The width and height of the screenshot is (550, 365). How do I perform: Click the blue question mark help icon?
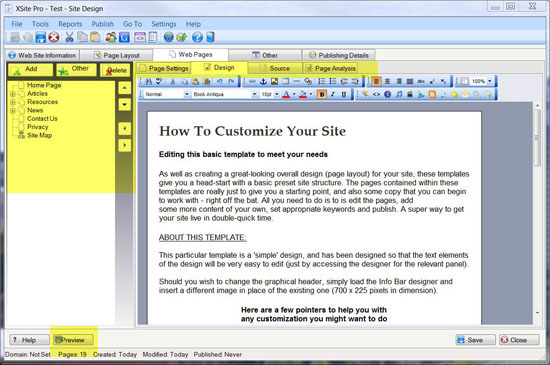point(197,37)
